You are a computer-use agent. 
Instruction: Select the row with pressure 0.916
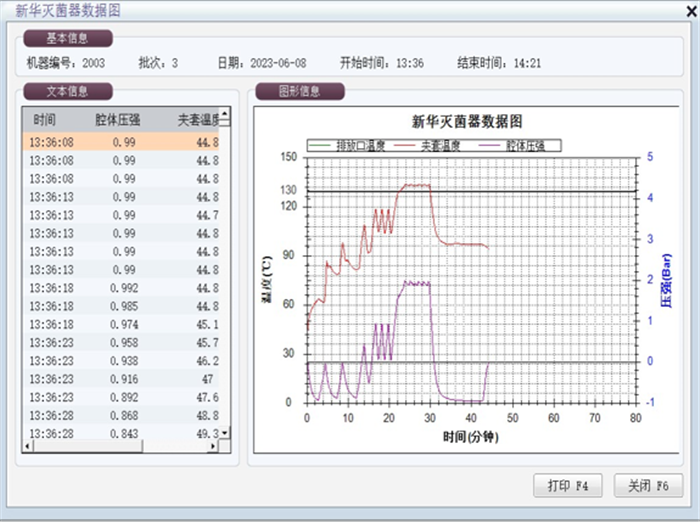[120, 379]
